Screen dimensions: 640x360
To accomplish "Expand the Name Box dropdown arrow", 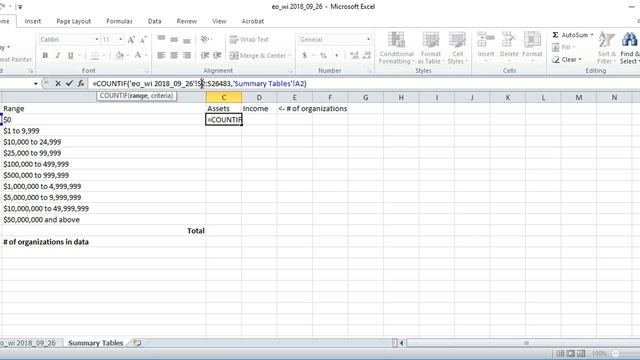I will (x=36, y=84).
